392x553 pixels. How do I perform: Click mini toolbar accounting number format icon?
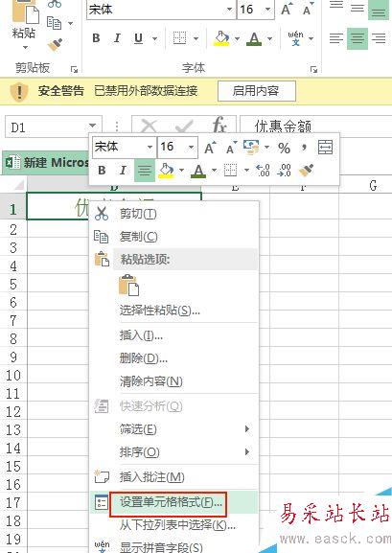click(x=251, y=147)
